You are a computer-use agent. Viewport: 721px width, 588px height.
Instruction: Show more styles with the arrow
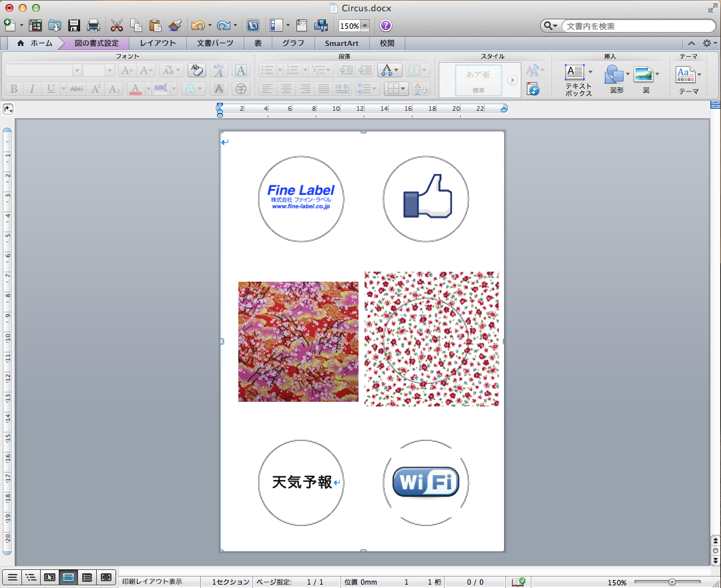pyautogui.click(x=512, y=80)
